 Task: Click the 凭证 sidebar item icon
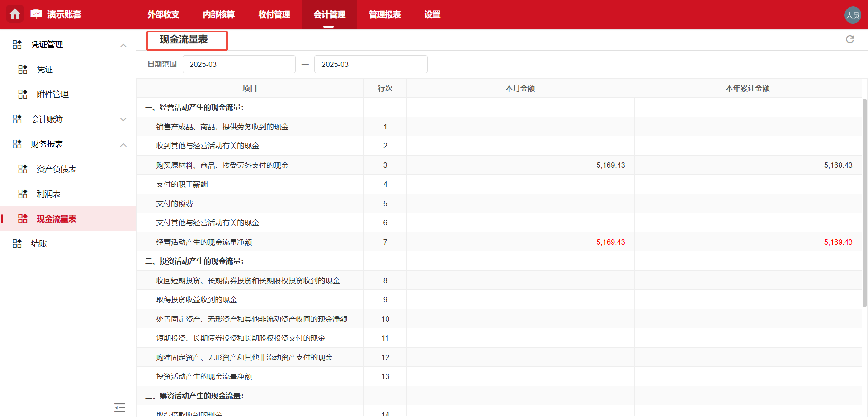click(23, 69)
